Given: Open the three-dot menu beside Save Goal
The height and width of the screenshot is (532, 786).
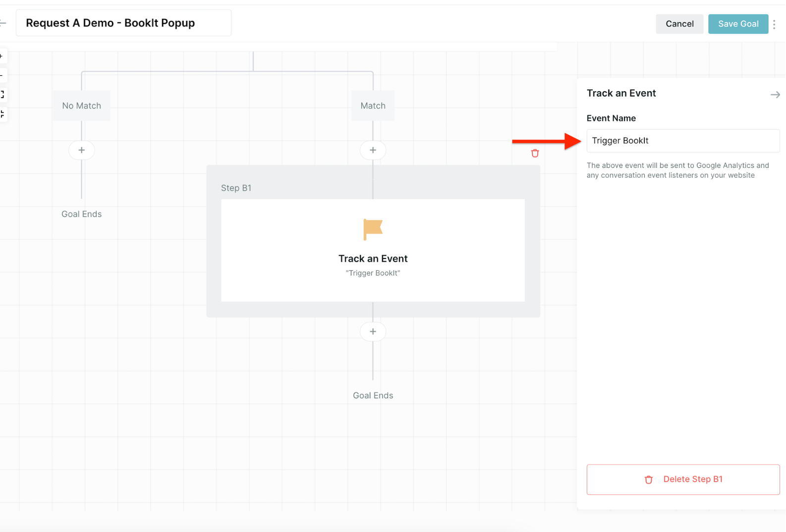Looking at the screenshot, I should (x=774, y=24).
